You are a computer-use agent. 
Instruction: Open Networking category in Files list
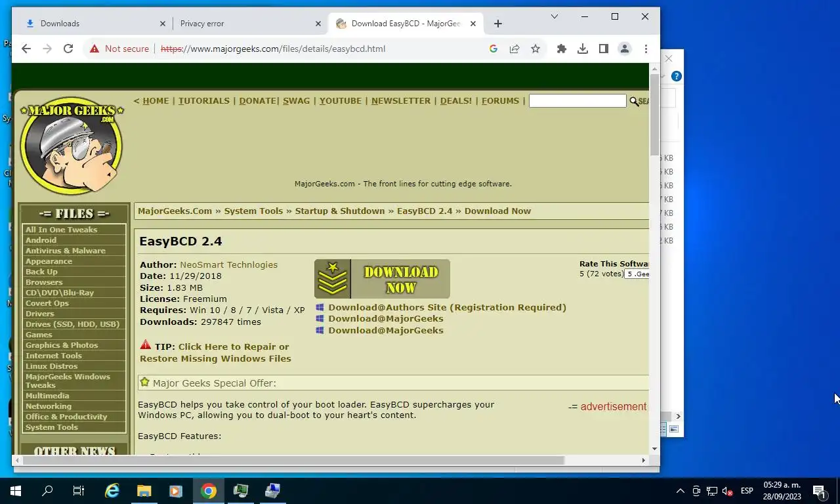pyautogui.click(x=49, y=406)
